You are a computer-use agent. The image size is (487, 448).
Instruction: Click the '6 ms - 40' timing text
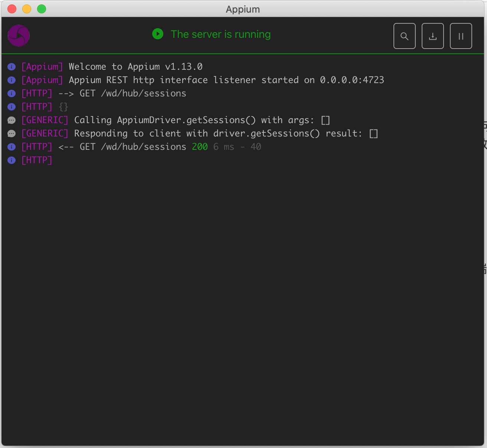(237, 147)
